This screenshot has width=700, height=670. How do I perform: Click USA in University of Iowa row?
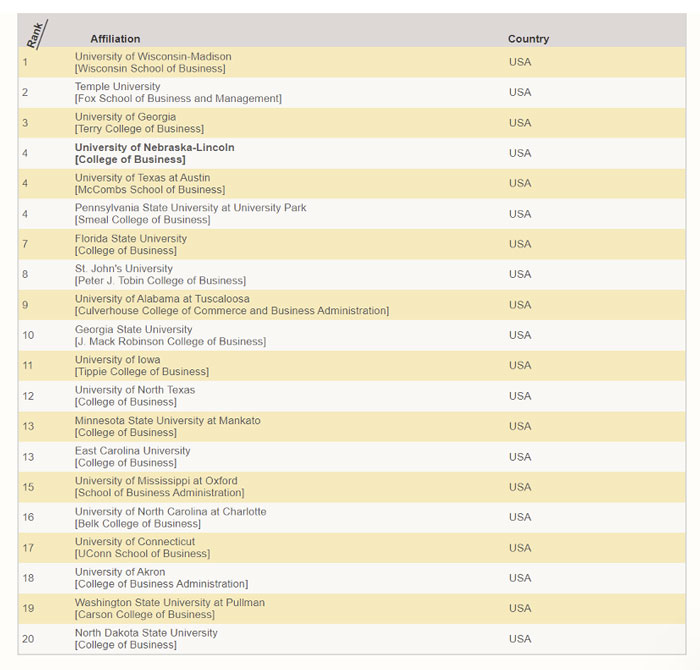click(x=520, y=366)
